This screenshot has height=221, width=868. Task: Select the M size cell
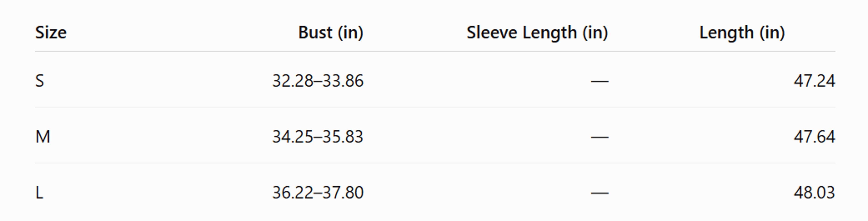[43, 137]
